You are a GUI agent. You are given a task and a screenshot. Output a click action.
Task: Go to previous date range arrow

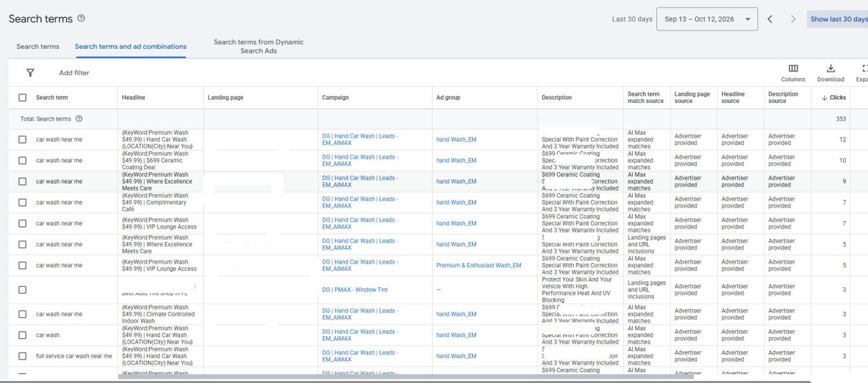click(770, 19)
